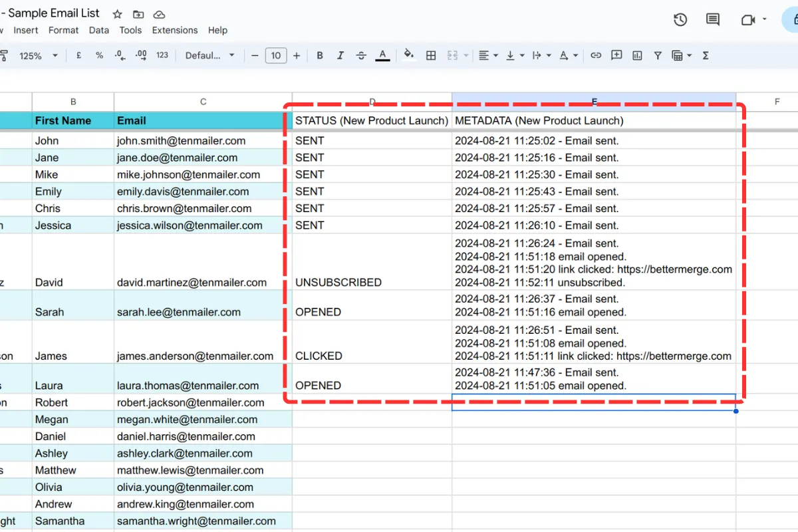Click the font size field showing 10

coord(276,55)
